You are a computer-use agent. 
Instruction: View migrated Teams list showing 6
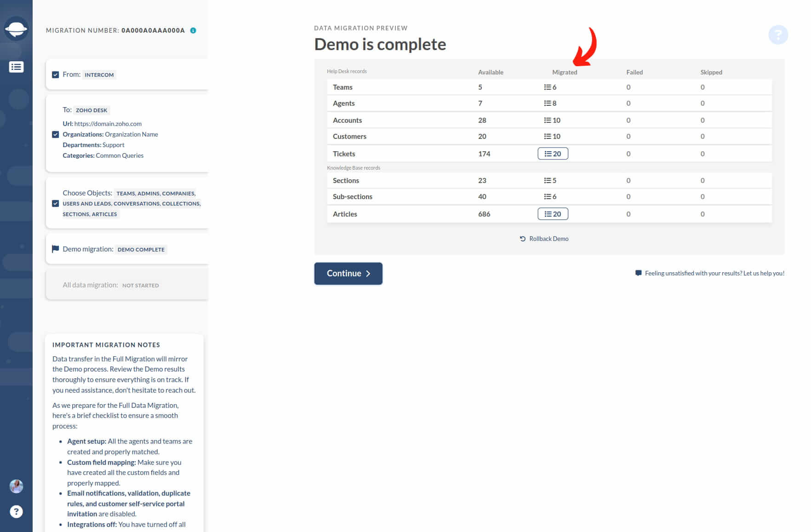point(550,87)
